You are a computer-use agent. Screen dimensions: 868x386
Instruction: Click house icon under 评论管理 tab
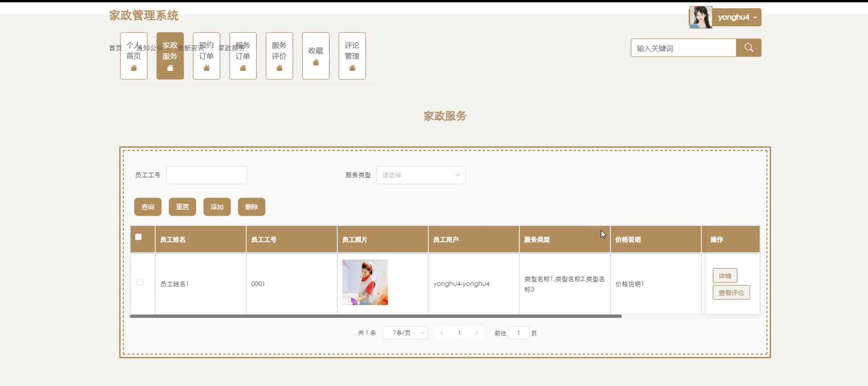tap(352, 68)
